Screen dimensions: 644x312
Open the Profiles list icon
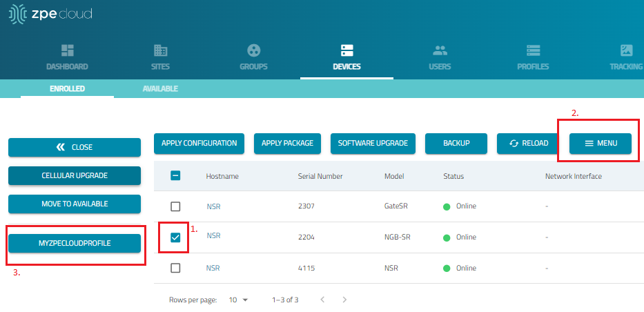[533, 50]
